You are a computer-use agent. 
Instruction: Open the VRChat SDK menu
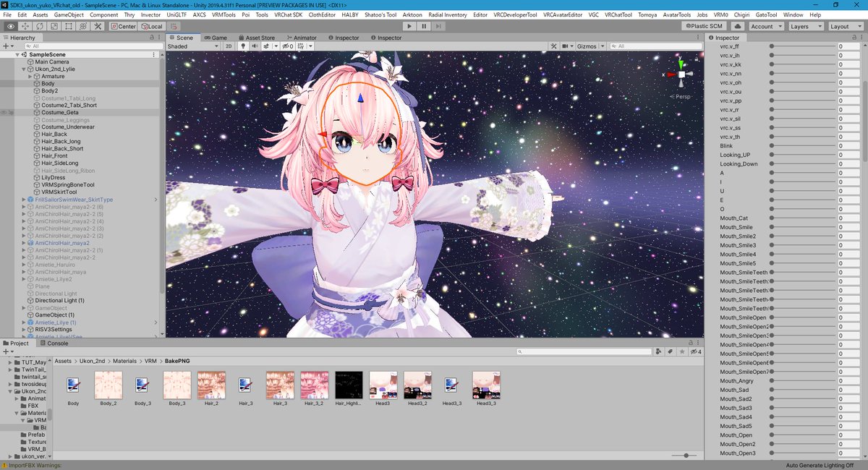click(288, 14)
